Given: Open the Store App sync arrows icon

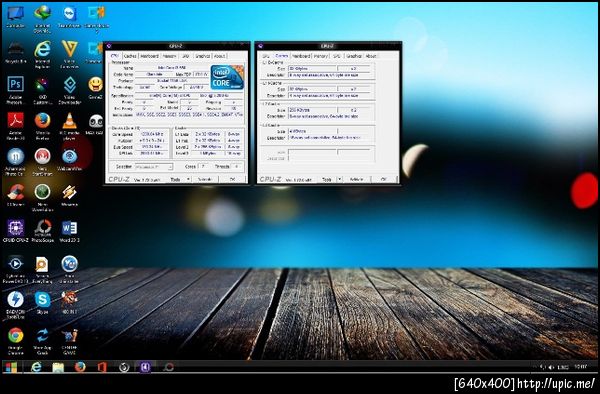Looking at the screenshot, I should pyautogui.click(x=42, y=341).
